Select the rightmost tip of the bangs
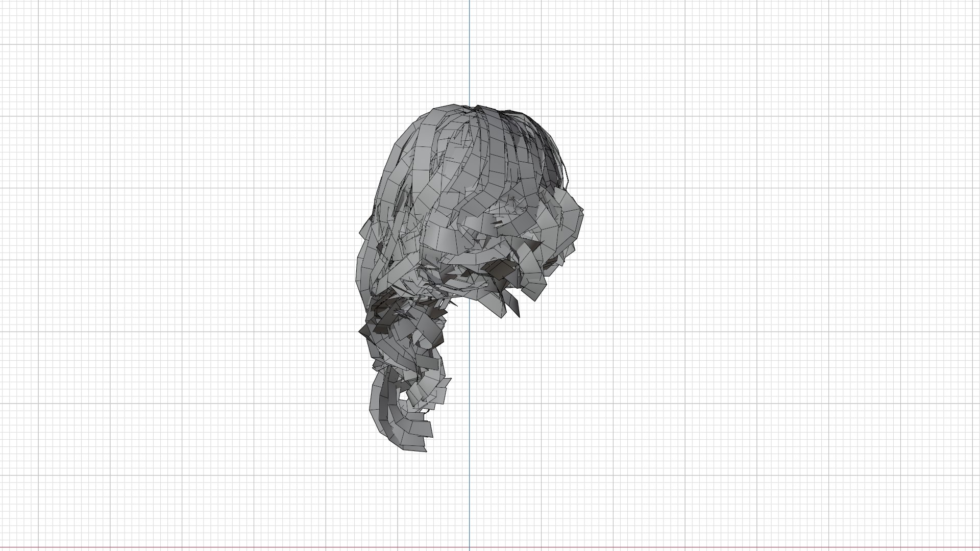This screenshot has width=980, height=551. (581, 211)
